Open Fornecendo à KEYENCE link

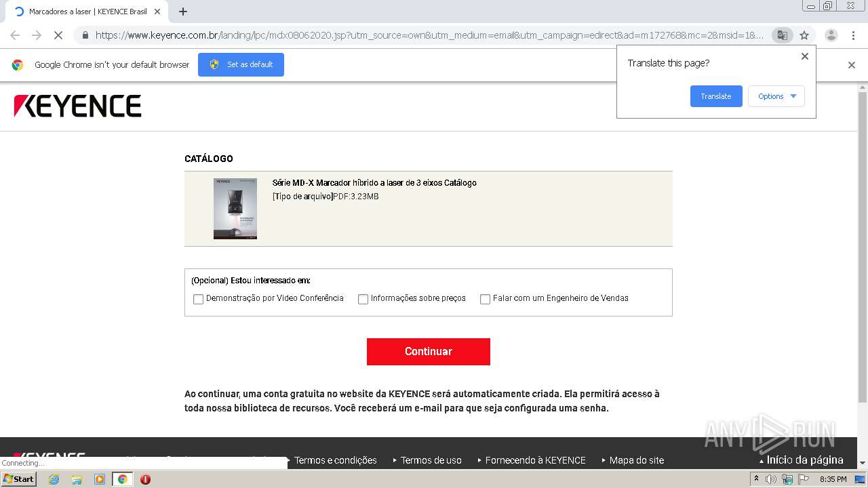pos(535,460)
